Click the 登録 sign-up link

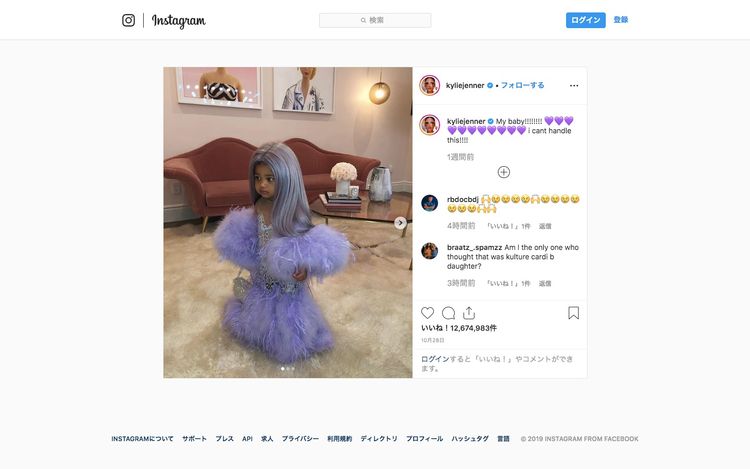pyautogui.click(x=621, y=20)
